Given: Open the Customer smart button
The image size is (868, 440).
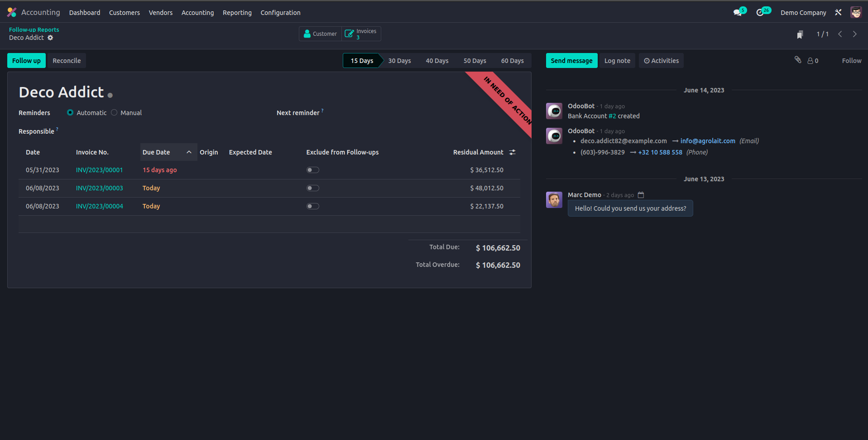Looking at the screenshot, I should tap(320, 34).
